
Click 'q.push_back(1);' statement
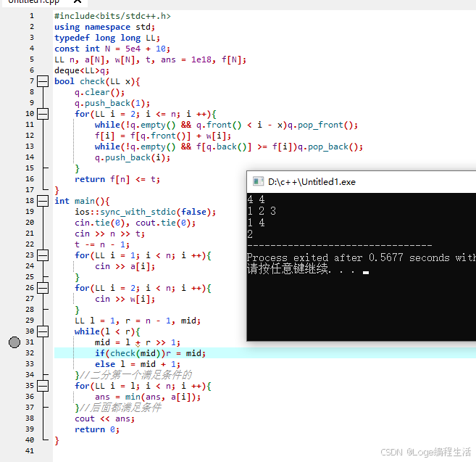pyautogui.click(x=112, y=103)
